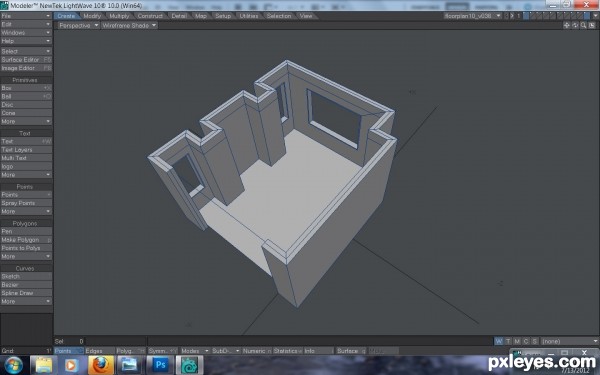
Task: Switch to the Utilities tab
Action: point(248,16)
